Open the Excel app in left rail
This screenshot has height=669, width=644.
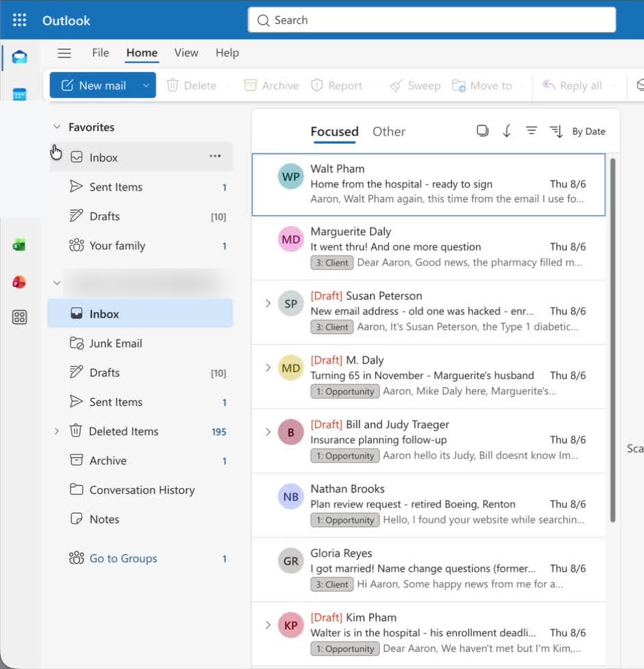pos(20,245)
